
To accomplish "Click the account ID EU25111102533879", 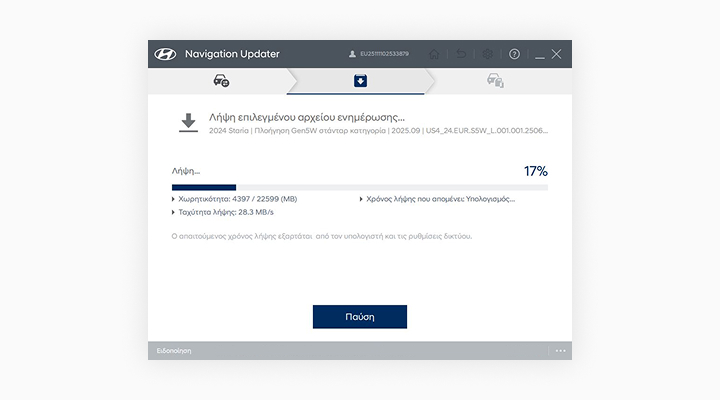I will pyautogui.click(x=384, y=54).
